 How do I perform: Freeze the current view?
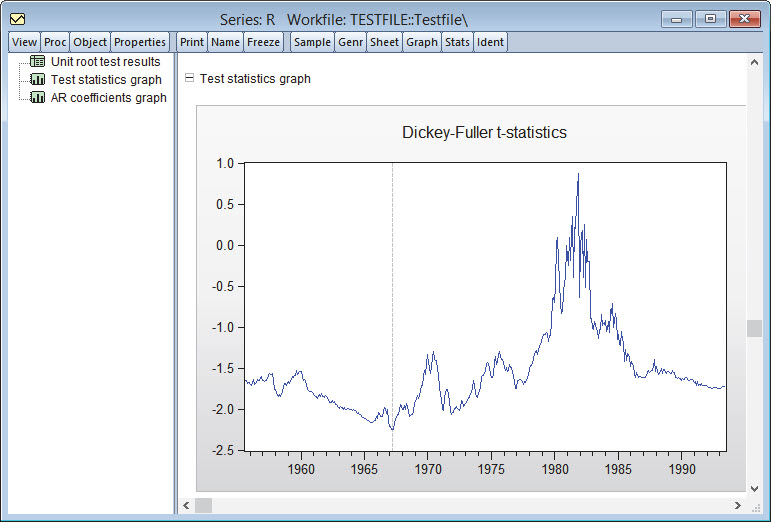point(264,42)
